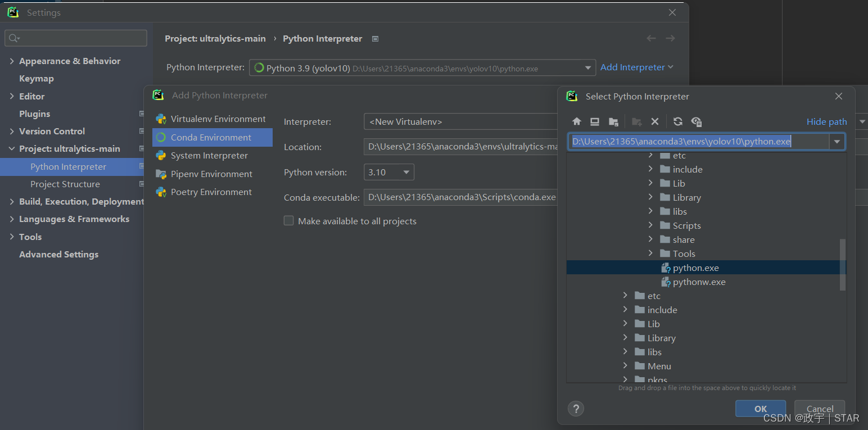868x430 pixels.
Task: Enable Make available to all projects
Action: 289,221
